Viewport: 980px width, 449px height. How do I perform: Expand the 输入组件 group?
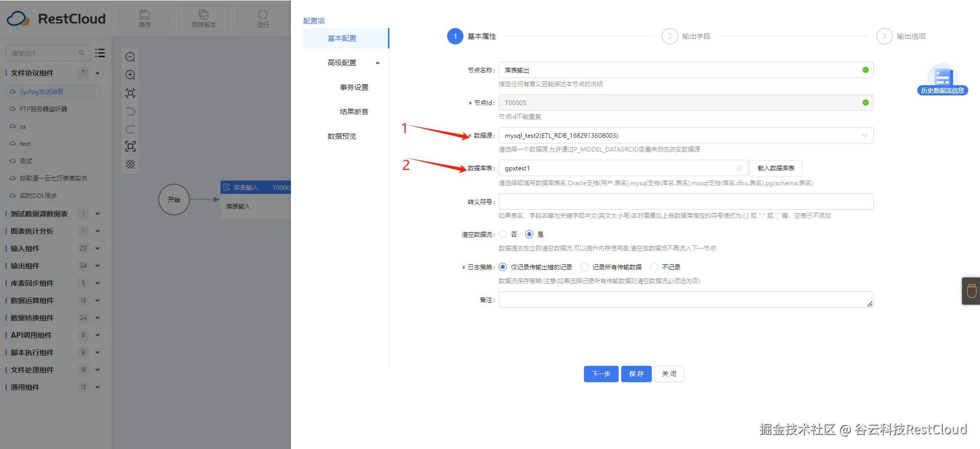pos(97,248)
